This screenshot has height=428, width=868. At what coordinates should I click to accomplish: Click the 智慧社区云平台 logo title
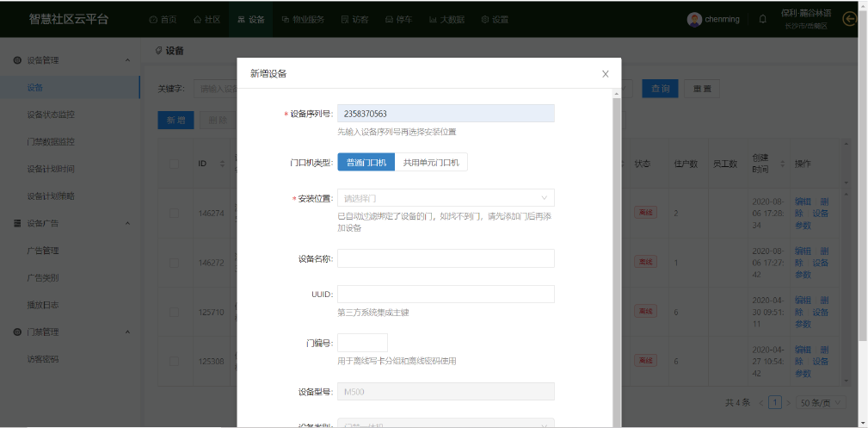69,19
